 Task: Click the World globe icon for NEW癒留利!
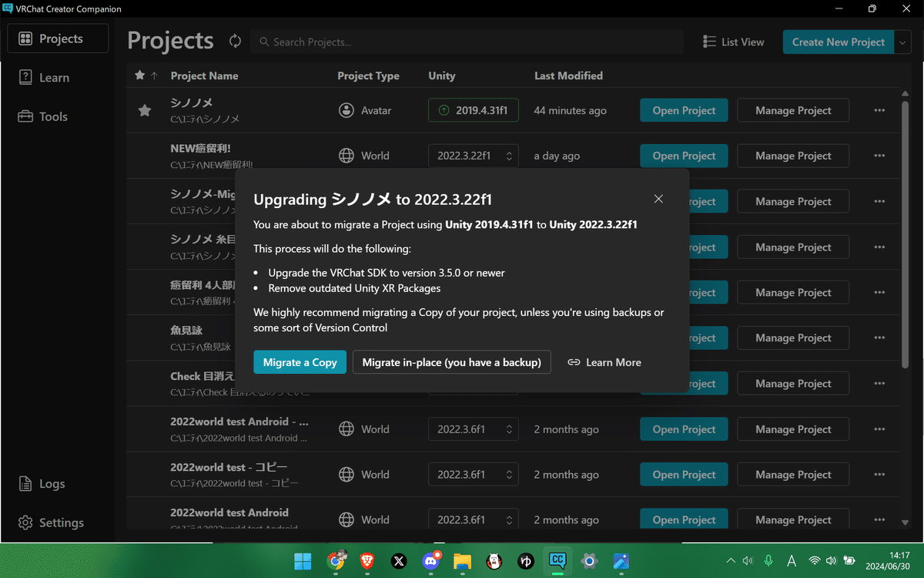point(346,156)
